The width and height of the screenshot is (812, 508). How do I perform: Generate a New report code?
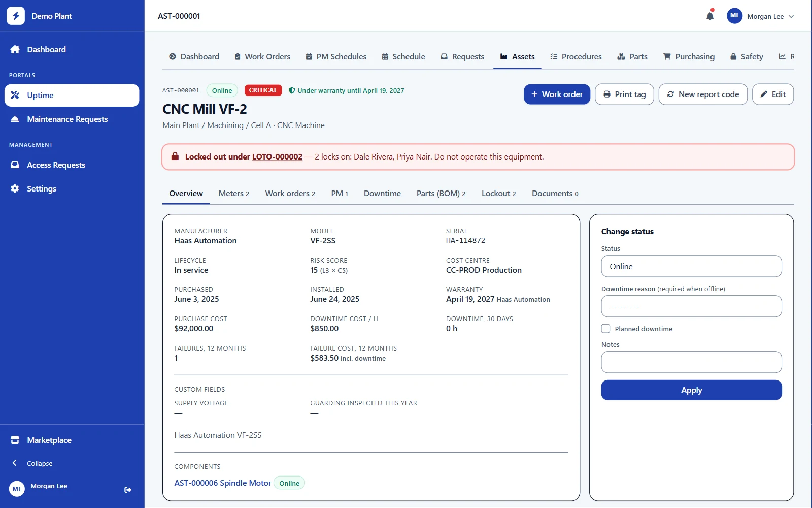coord(703,94)
